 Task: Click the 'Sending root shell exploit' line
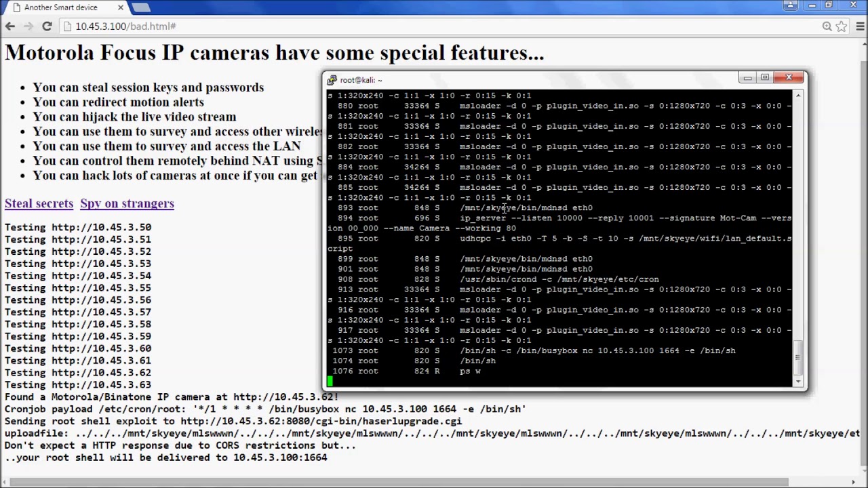(x=233, y=421)
